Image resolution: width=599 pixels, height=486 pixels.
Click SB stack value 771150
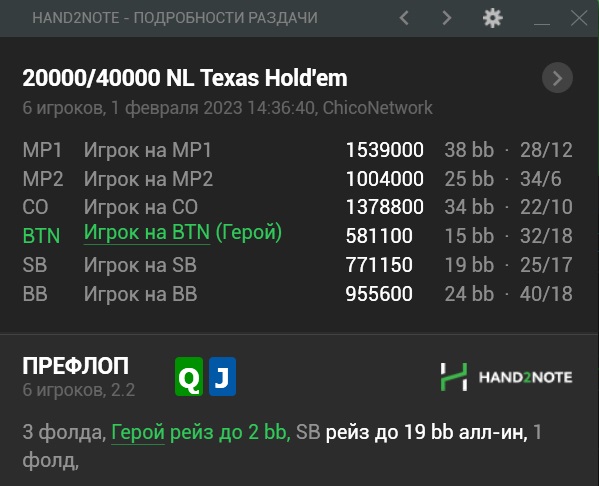pyautogui.click(x=379, y=265)
